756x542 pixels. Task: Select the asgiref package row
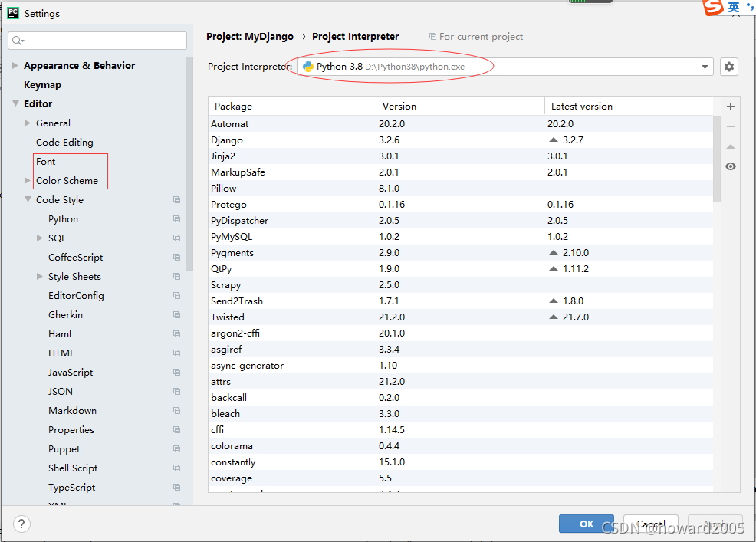pyautogui.click(x=461, y=350)
